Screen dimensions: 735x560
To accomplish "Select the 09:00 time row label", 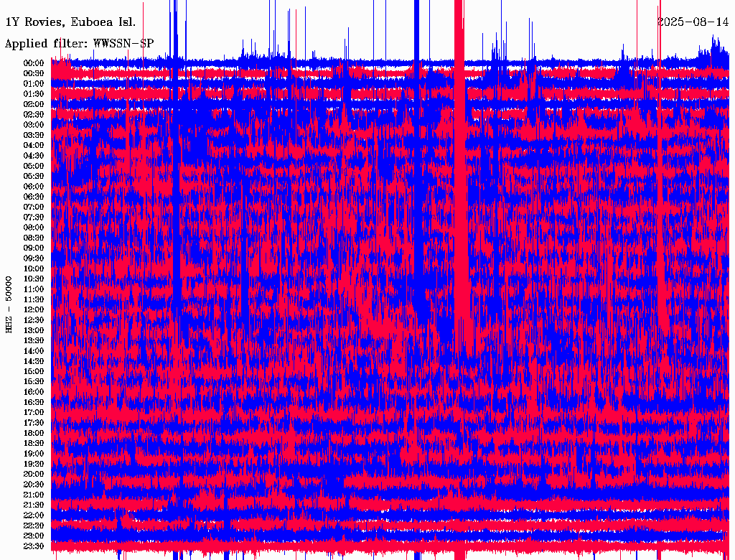I will [34, 248].
